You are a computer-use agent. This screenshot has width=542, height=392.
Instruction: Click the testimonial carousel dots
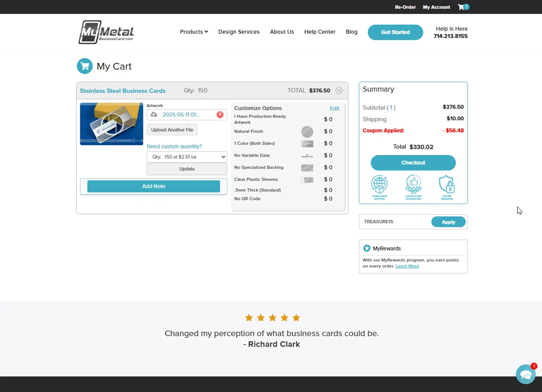pos(272,364)
